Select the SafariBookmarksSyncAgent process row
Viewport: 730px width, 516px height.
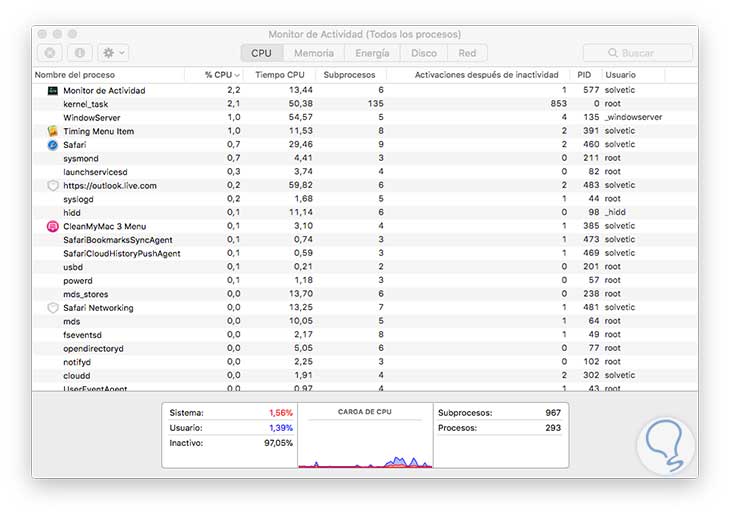[365, 240]
